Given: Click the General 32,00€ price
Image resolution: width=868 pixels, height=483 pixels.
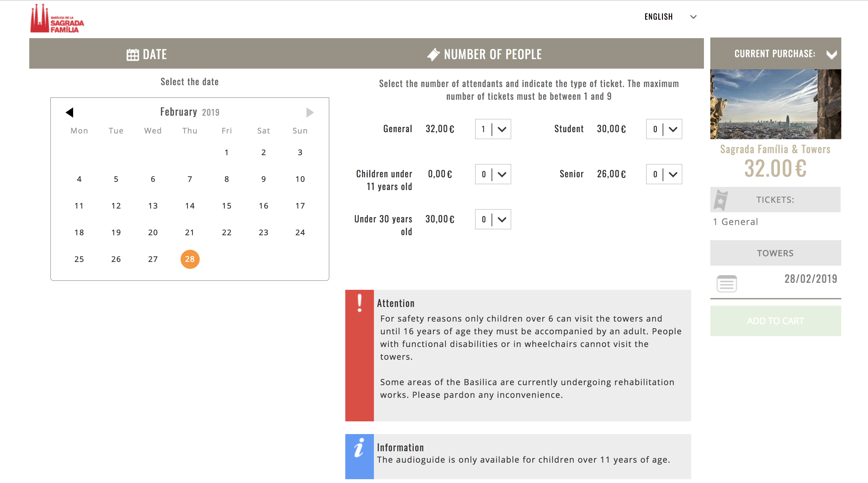Looking at the screenshot, I should [x=440, y=129].
